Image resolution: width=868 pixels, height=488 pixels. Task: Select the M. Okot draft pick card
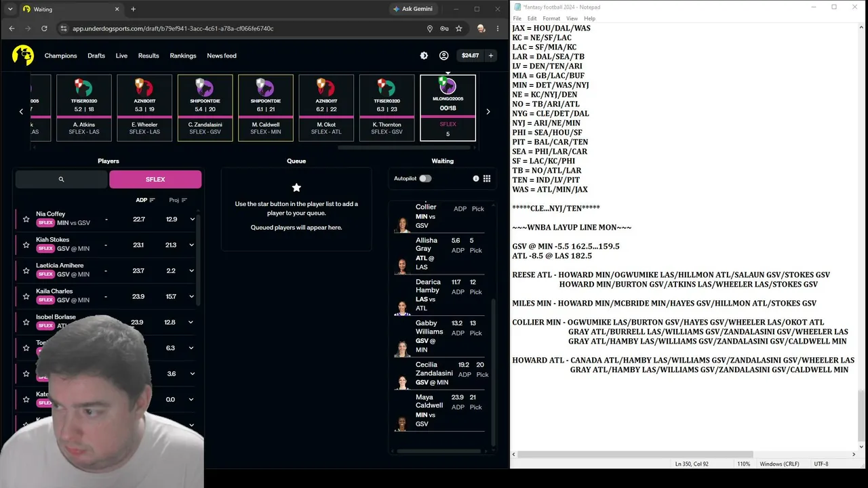click(326, 108)
